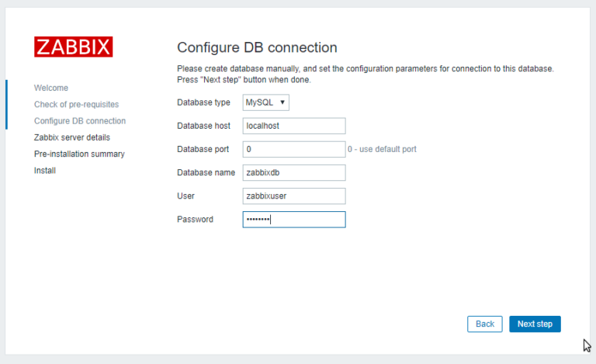The height and width of the screenshot is (364, 596).
Task: Click the User input field
Action: pyautogui.click(x=293, y=196)
